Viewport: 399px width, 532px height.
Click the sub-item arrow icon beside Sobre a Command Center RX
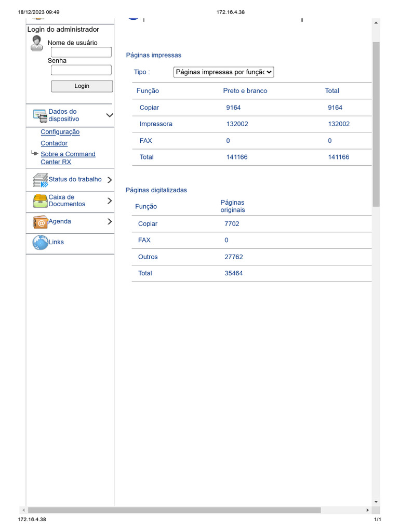(x=34, y=153)
